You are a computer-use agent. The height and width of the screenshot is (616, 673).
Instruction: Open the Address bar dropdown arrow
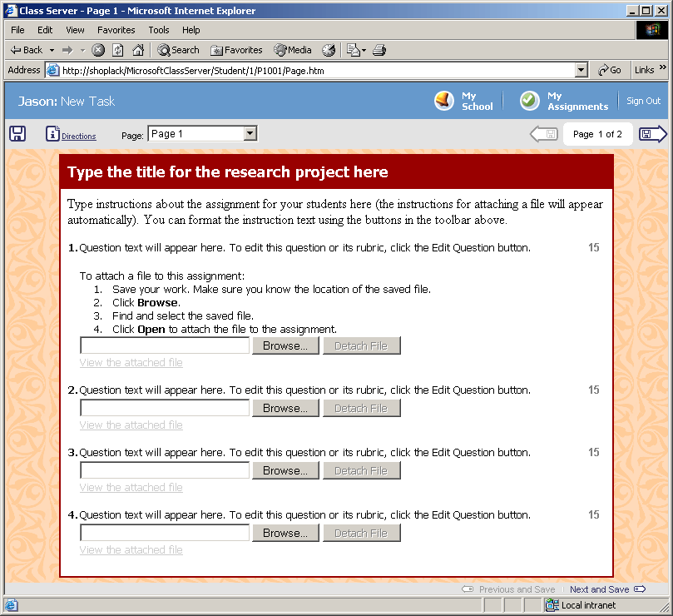click(x=581, y=71)
